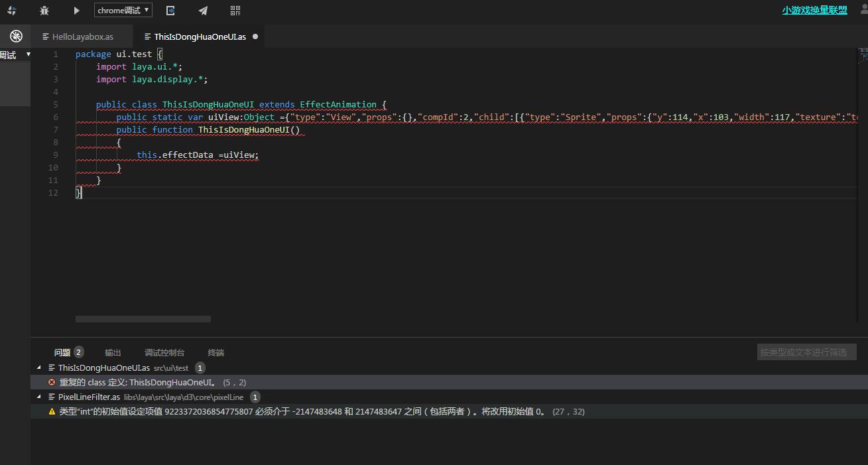Open the 调试控制台 panel tab

click(x=164, y=352)
